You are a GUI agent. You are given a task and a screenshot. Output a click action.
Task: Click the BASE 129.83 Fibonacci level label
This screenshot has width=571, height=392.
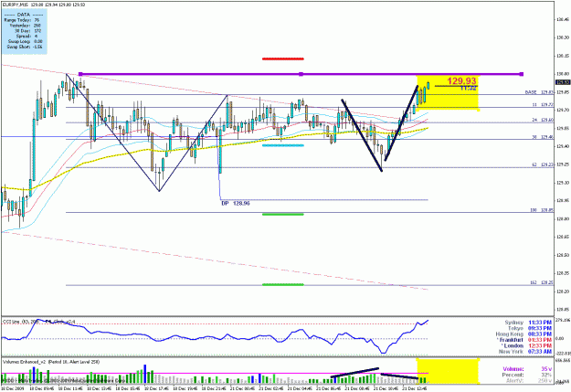pyautogui.click(x=540, y=92)
